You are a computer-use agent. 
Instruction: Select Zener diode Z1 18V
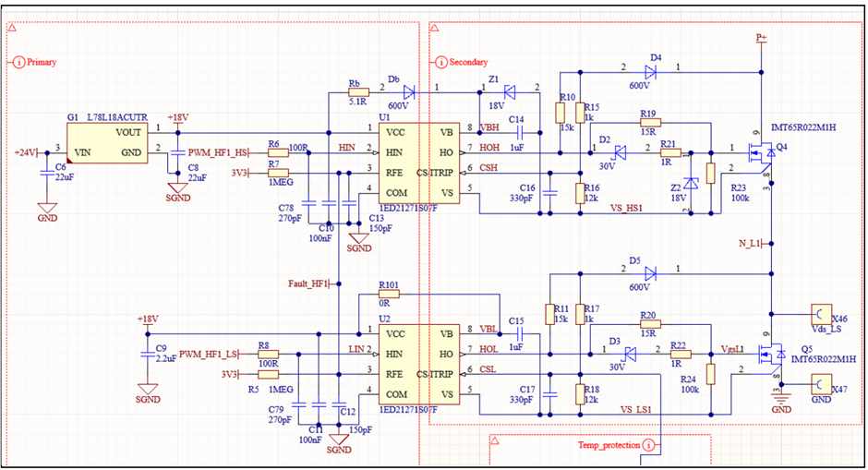point(510,92)
